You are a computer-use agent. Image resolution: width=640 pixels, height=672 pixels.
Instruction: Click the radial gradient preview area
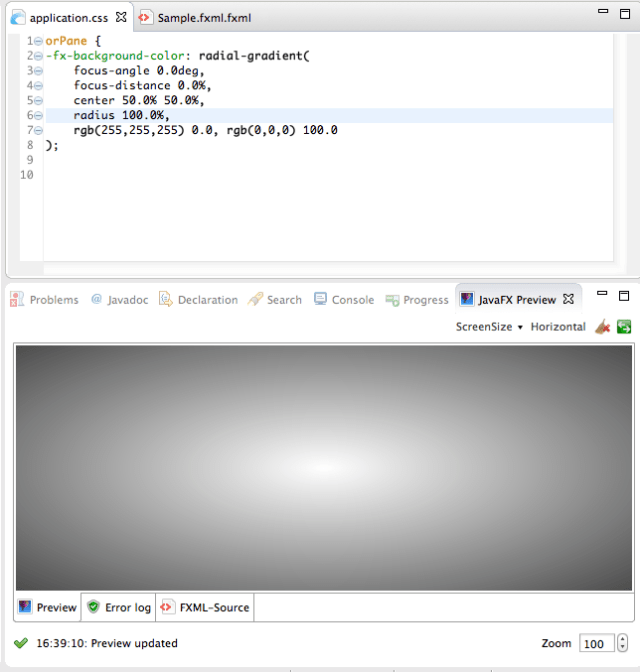tap(323, 467)
